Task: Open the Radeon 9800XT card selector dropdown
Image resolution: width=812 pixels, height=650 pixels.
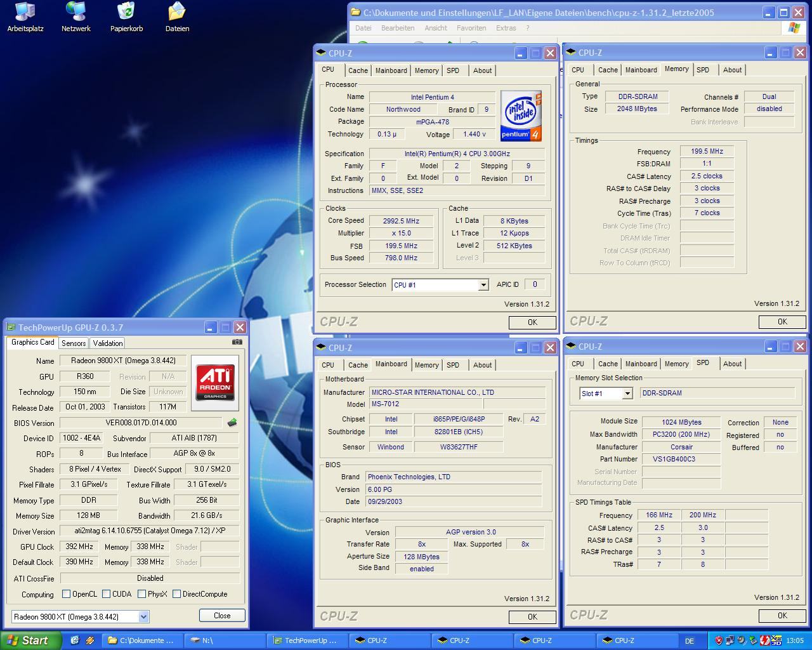Action: pos(143,616)
